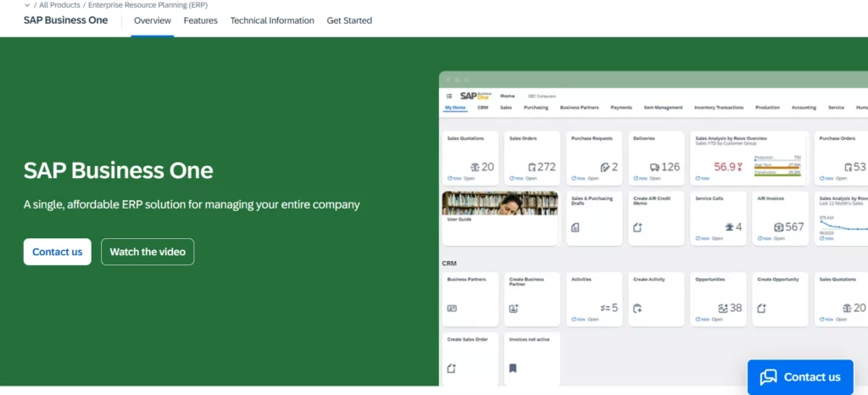Click the Sales & Purchasing Drafts document icon
Screen dimensions: 868x395
point(576,227)
